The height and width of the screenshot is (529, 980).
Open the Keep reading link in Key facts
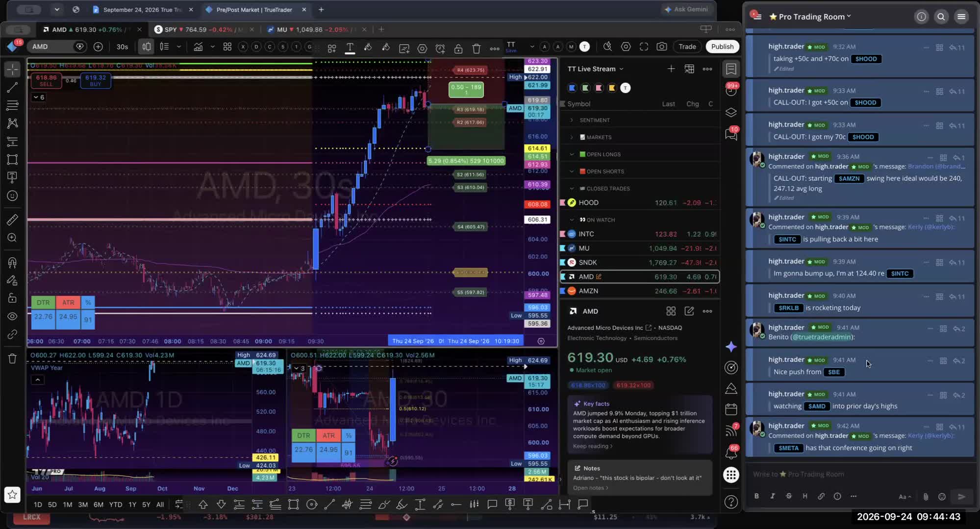click(x=593, y=446)
